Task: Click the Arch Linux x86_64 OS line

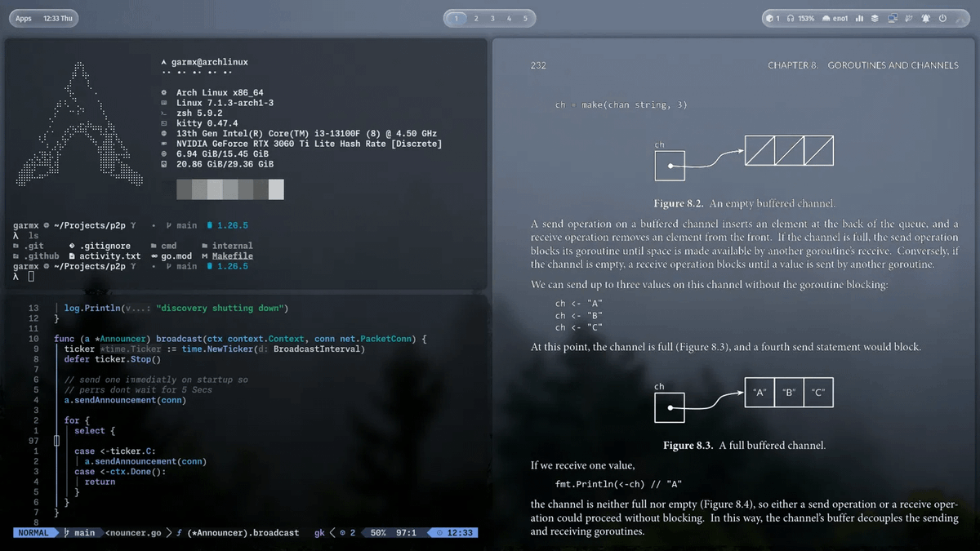Action: pos(220,93)
